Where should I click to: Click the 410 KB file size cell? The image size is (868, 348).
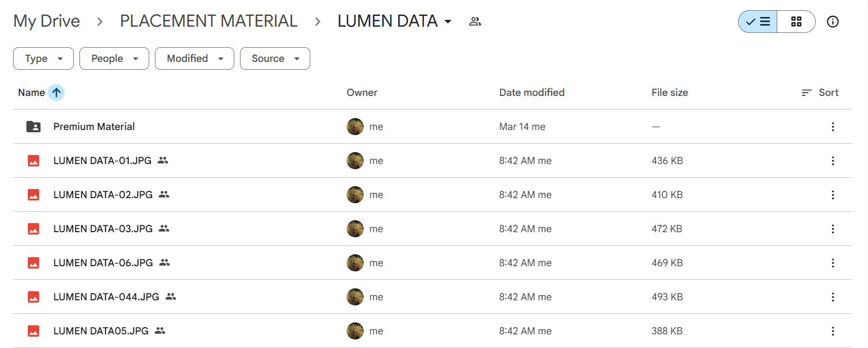coord(667,195)
